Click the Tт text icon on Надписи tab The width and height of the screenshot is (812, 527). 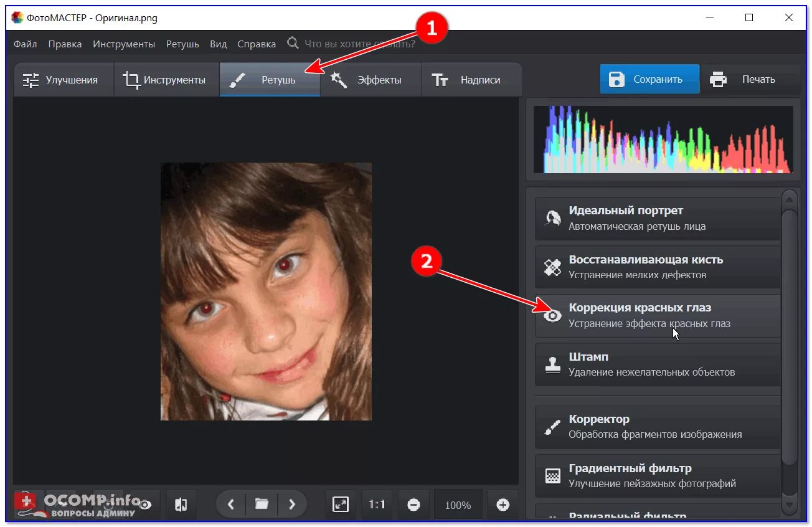440,80
